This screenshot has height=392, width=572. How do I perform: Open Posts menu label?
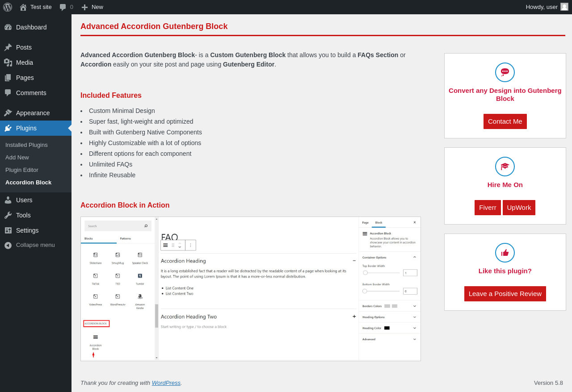24,47
